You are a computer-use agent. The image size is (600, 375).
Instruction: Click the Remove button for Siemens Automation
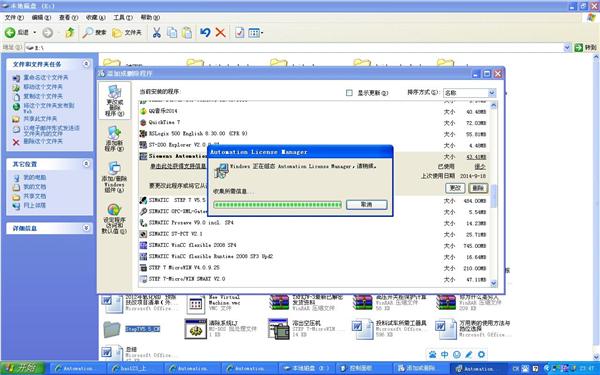tap(478, 188)
